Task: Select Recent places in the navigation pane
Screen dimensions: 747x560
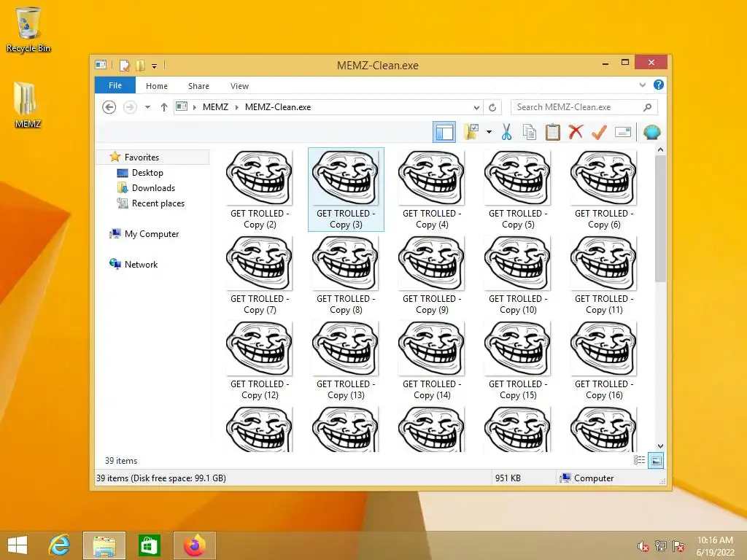Action: [x=158, y=203]
